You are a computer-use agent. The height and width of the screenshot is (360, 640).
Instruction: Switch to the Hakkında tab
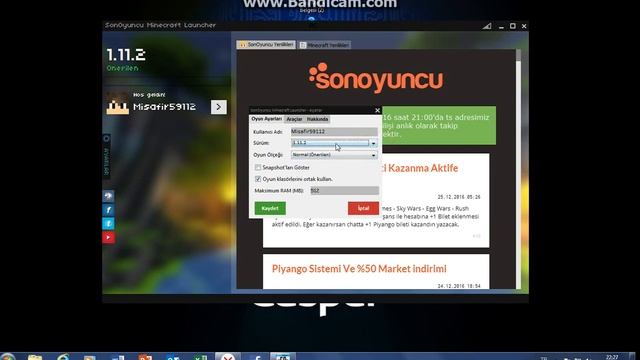coord(317,119)
